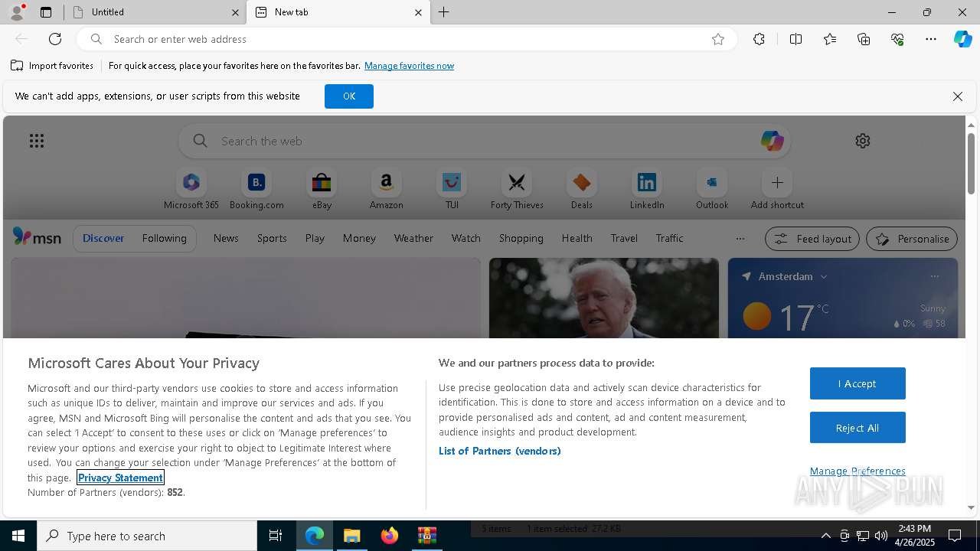The image size is (980, 551).
Task: Open the Booking.com shortcut
Action: (256, 189)
